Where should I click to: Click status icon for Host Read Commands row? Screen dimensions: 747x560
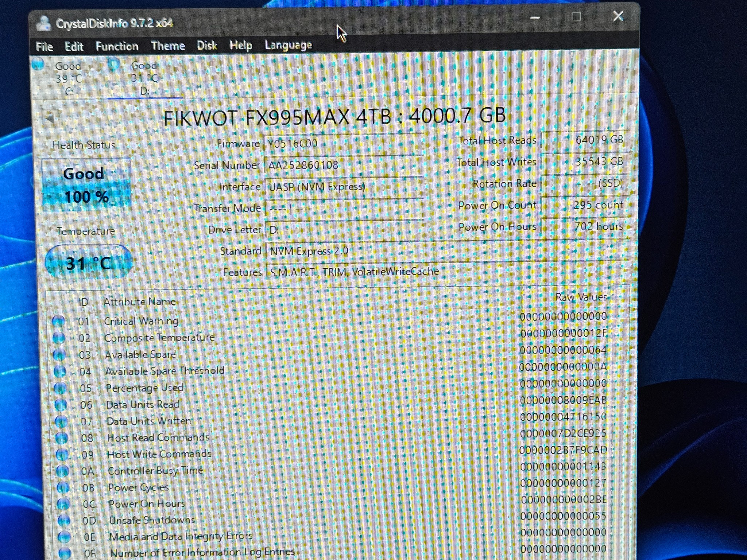tap(61, 438)
